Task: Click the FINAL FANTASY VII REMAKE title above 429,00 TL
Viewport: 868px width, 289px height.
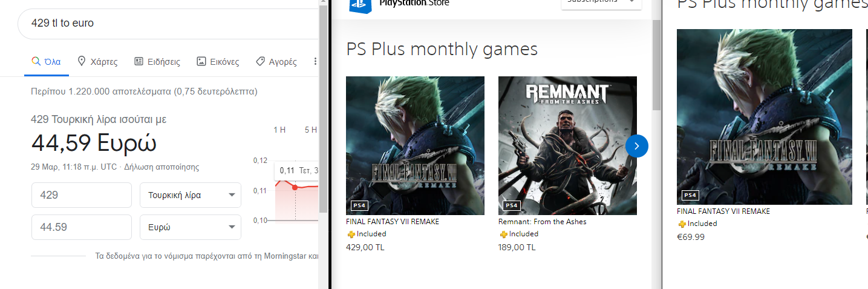Action: [x=393, y=222]
